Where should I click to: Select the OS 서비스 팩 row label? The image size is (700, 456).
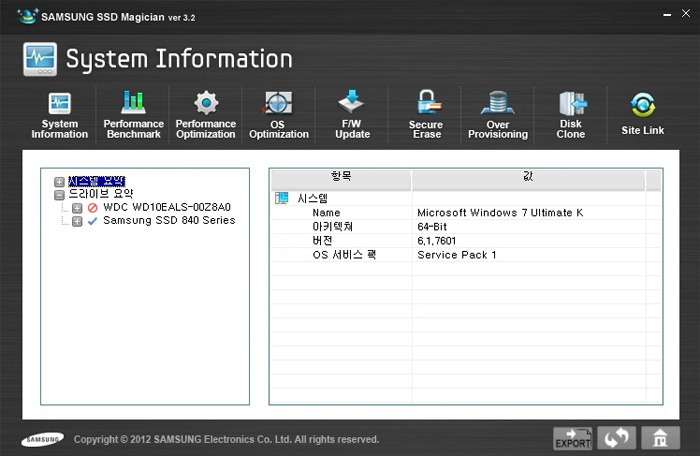point(344,255)
